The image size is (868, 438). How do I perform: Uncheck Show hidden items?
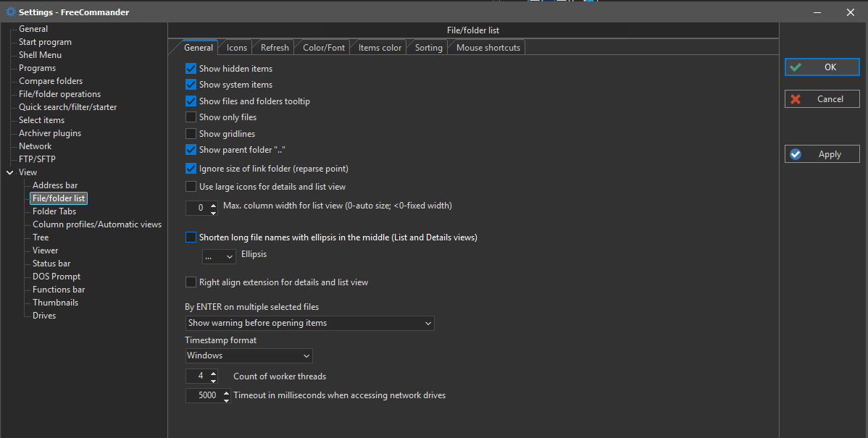click(191, 69)
